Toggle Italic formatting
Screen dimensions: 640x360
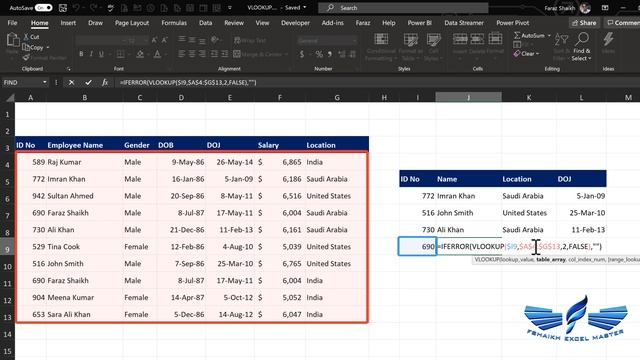point(91,54)
